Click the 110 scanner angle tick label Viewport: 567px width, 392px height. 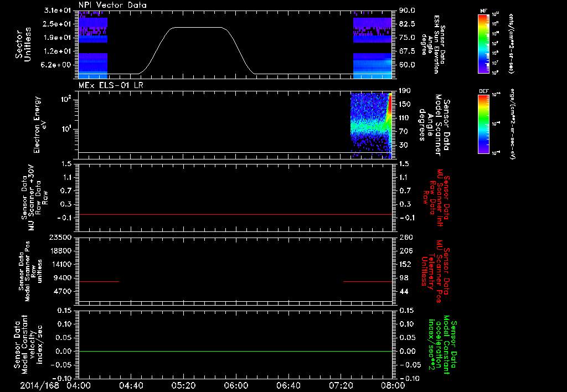point(405,118)
